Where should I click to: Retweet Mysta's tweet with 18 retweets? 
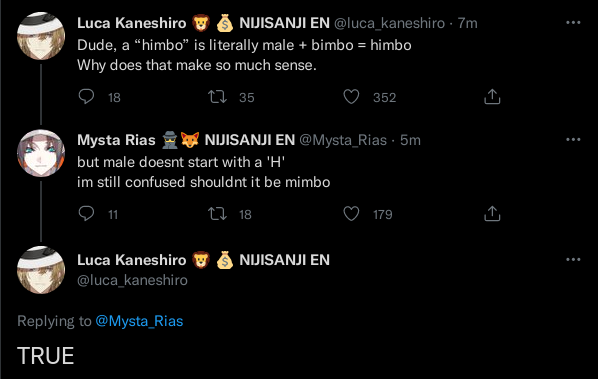tap(217, 214)
